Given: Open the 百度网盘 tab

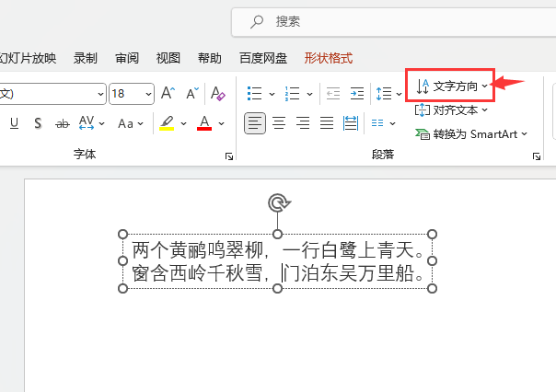Looking at the screenshot, I should 263,58.
